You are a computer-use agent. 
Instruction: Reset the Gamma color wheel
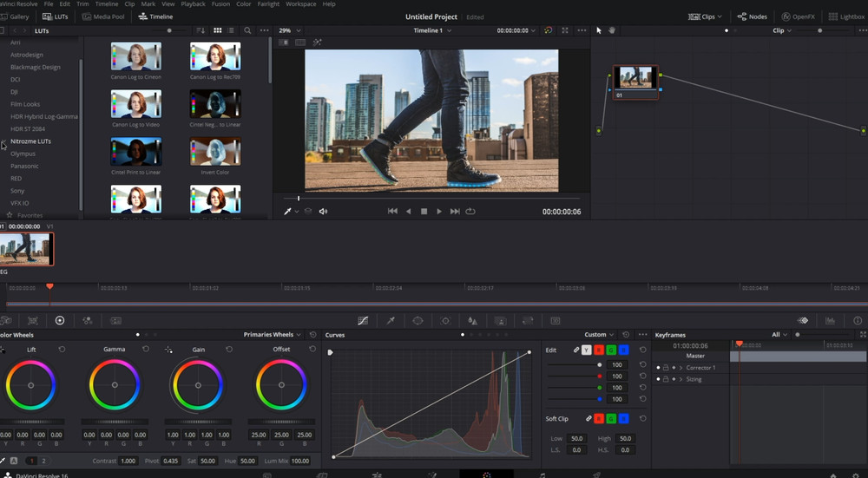[146, 349]
